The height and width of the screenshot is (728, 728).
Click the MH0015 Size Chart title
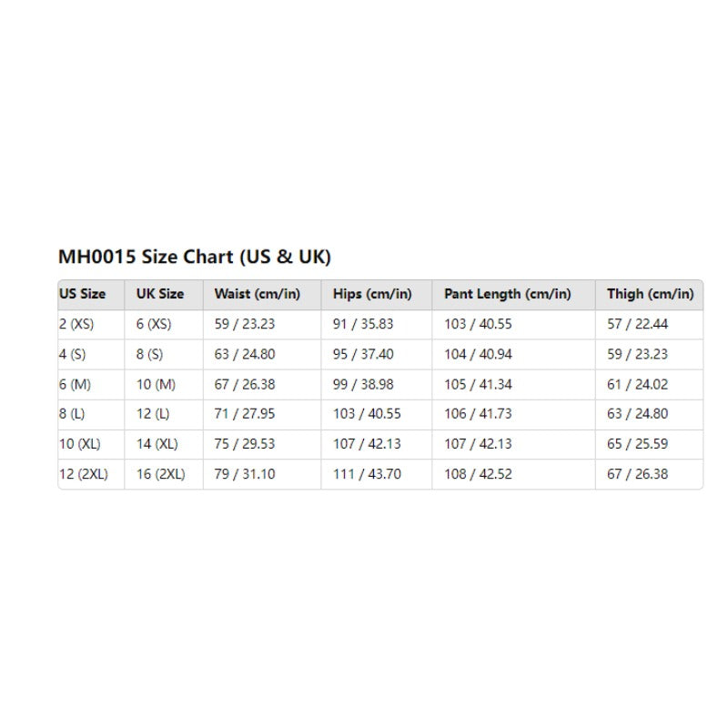pyautogui.click(x=195, y=257)
